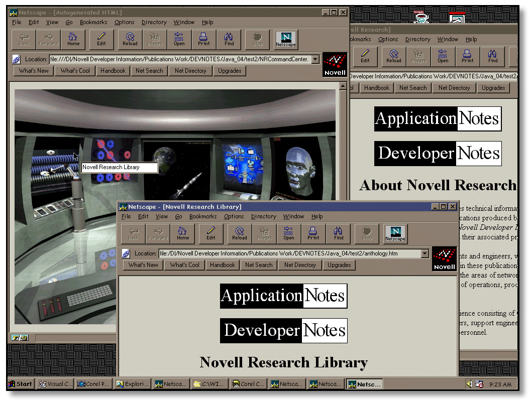Screen dimensions: 532x403
Task: Click Stop in the Autogenerated HTML window toolbar
Action: coord(258,40)
